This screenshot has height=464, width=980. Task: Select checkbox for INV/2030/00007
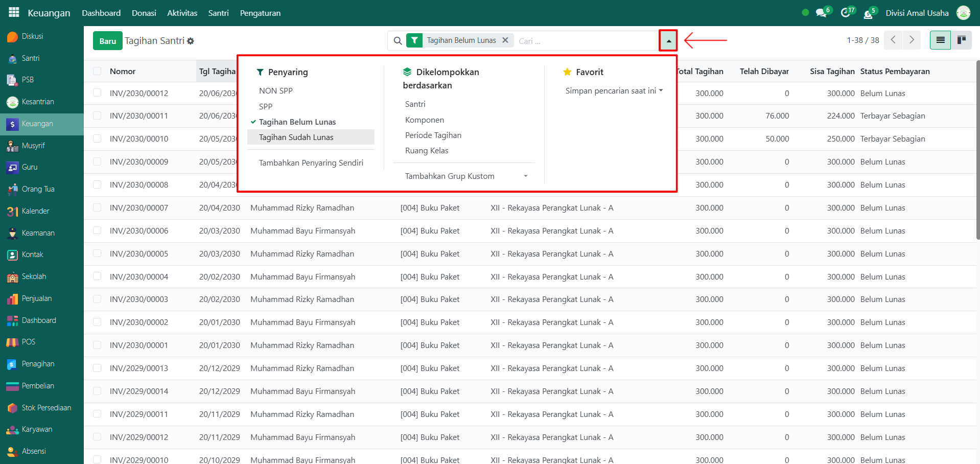[x=97, y=207]
